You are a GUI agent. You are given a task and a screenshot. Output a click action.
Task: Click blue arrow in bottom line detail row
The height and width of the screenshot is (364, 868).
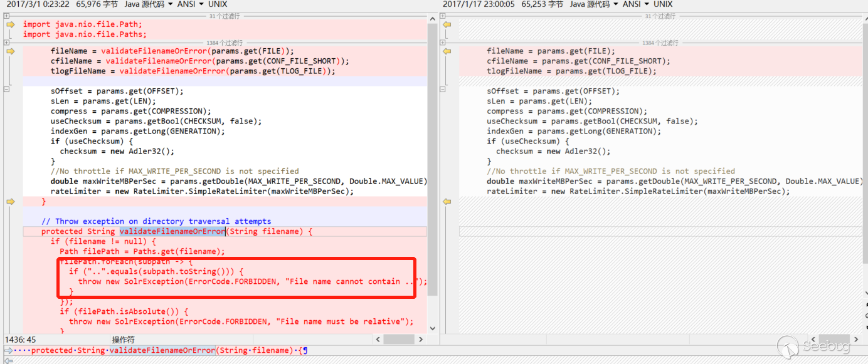(8, 351)
